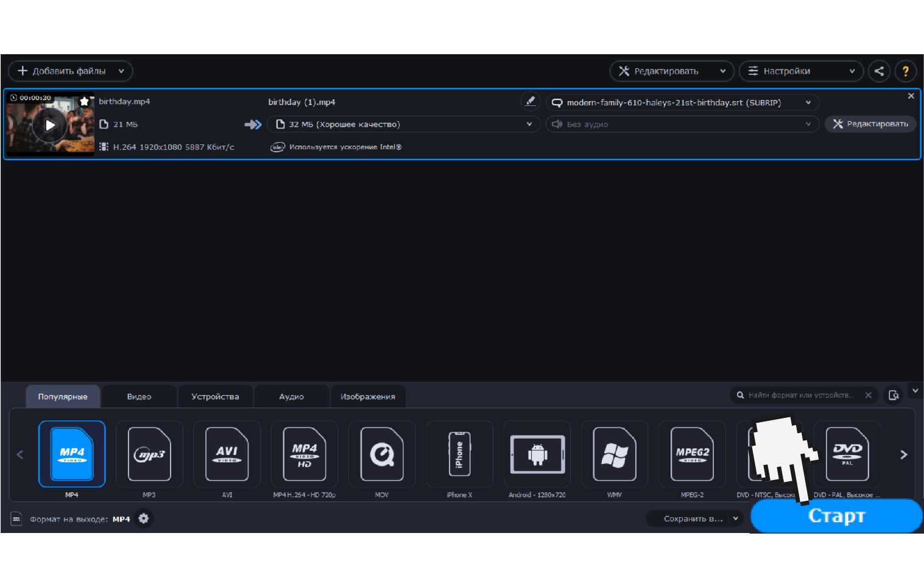Play the birthday.mp4 video preview
This screenshot has width=924, height=572.
50,125
